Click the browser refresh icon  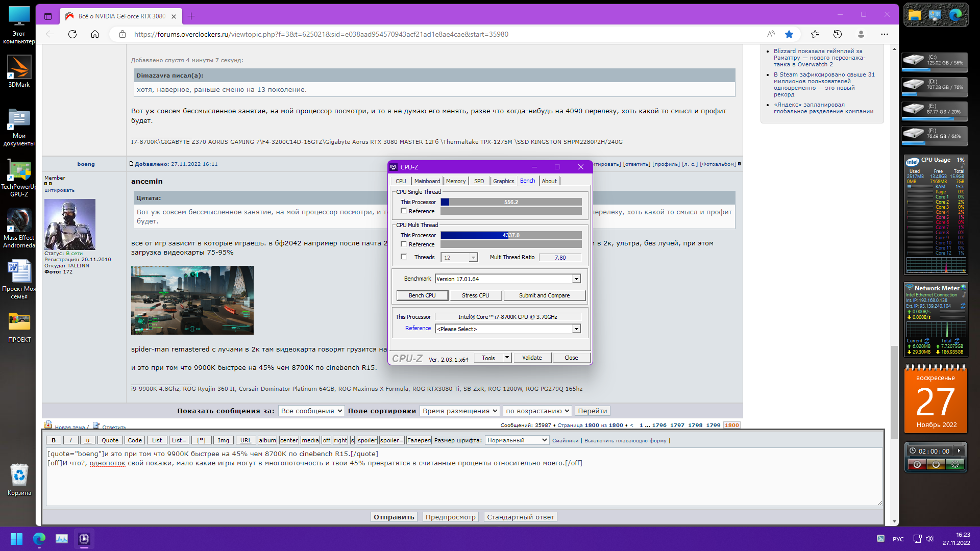pos(72,34)
